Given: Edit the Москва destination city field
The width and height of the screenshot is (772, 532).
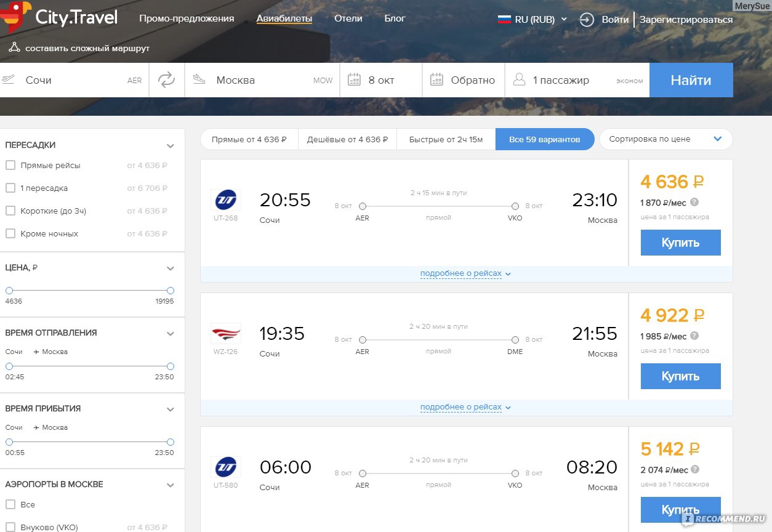Looking at the screenshot, I should pos(262,80).
